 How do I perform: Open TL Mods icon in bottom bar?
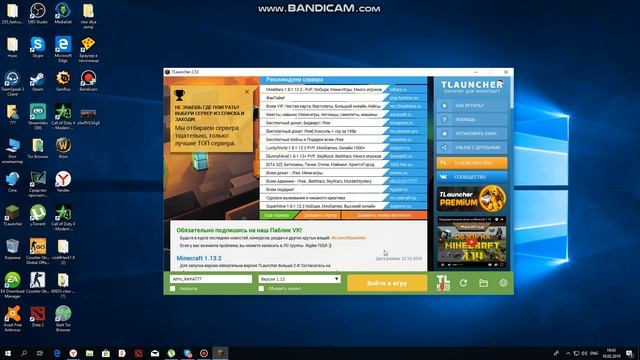(443, 282)
